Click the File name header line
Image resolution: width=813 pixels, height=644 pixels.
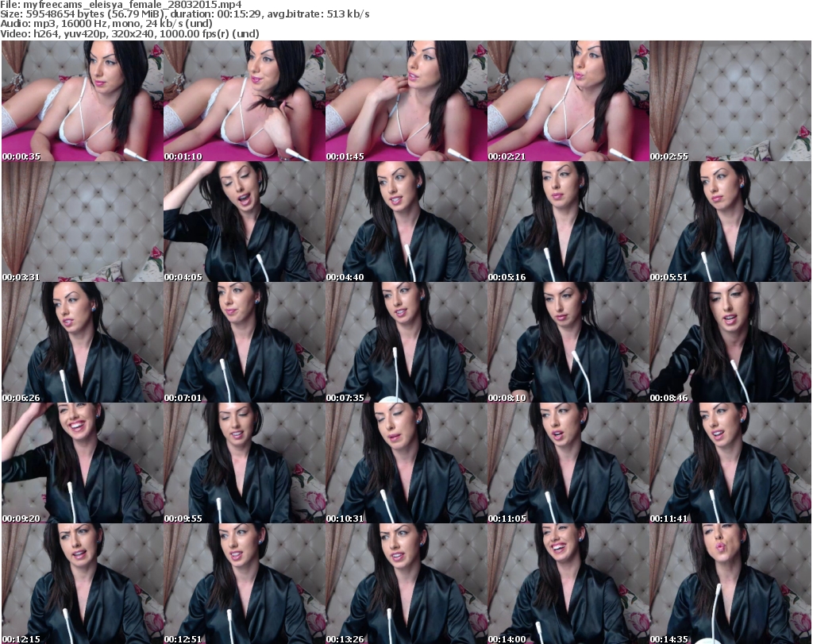tap(121, 5)
